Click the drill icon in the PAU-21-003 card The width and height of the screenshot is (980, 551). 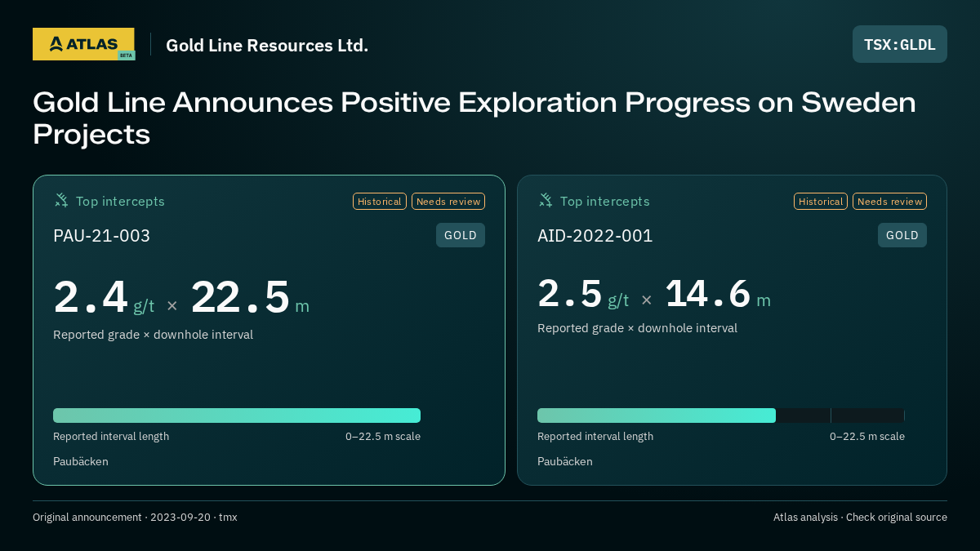click(61, 200)
